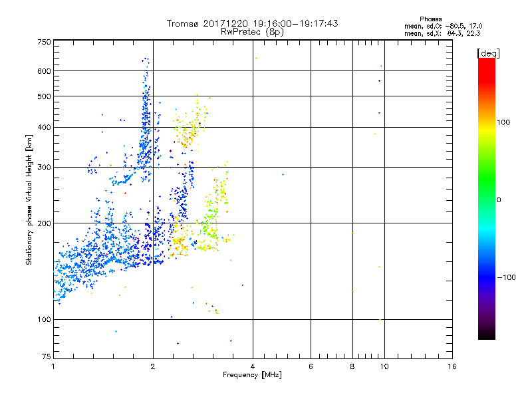Click the 'mean, sd,O: -80.5, 17.0' statistics line
Viewport: 532px width, 399px height.
443,26
